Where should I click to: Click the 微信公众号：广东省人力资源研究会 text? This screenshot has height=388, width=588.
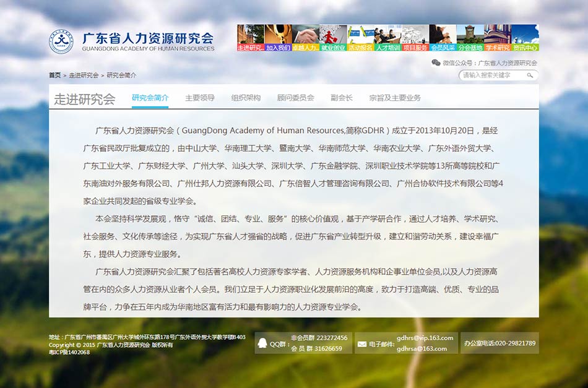(x=490, y=63)
